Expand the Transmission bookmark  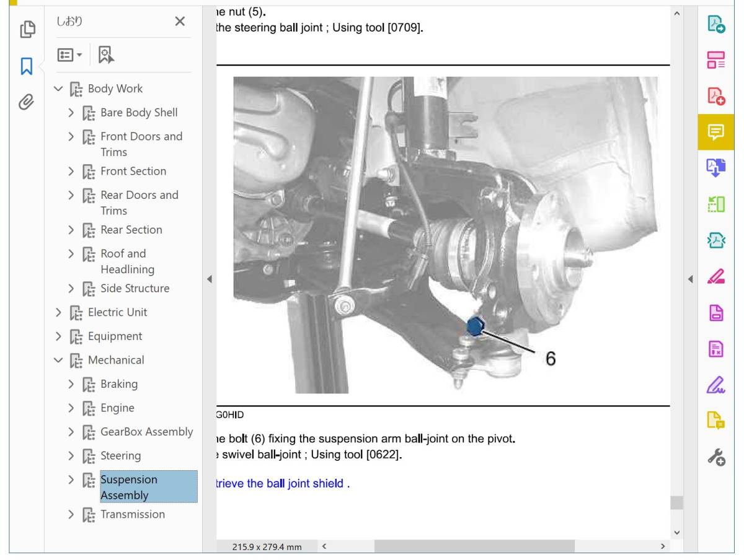point(71,514)
